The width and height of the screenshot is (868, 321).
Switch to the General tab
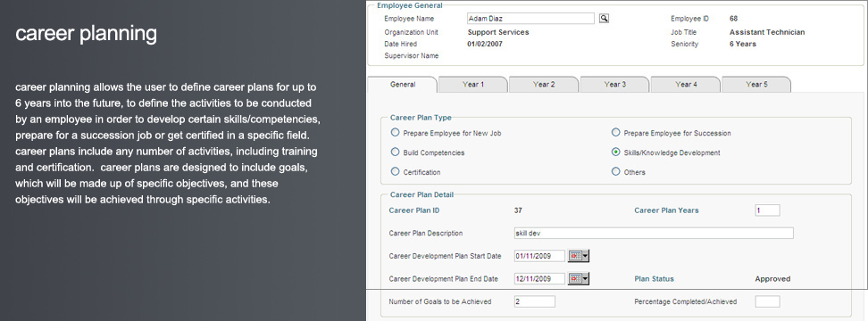(x=403, y=85)
